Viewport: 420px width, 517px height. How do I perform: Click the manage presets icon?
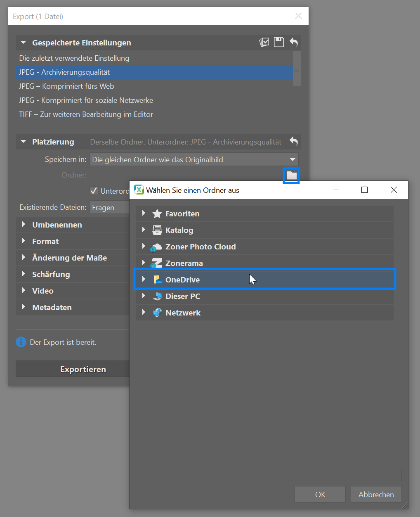(x=264, y=42)
